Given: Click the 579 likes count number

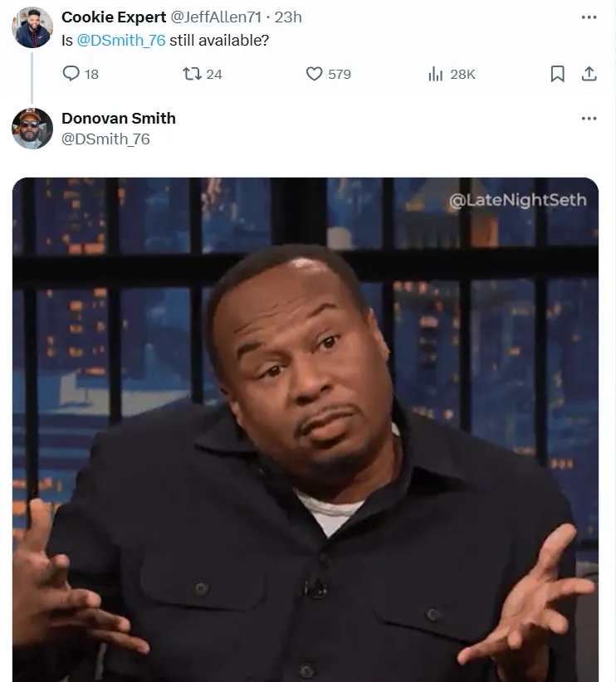Looking at the screenshot, I should pyautogui.click(x=340, y=75).
